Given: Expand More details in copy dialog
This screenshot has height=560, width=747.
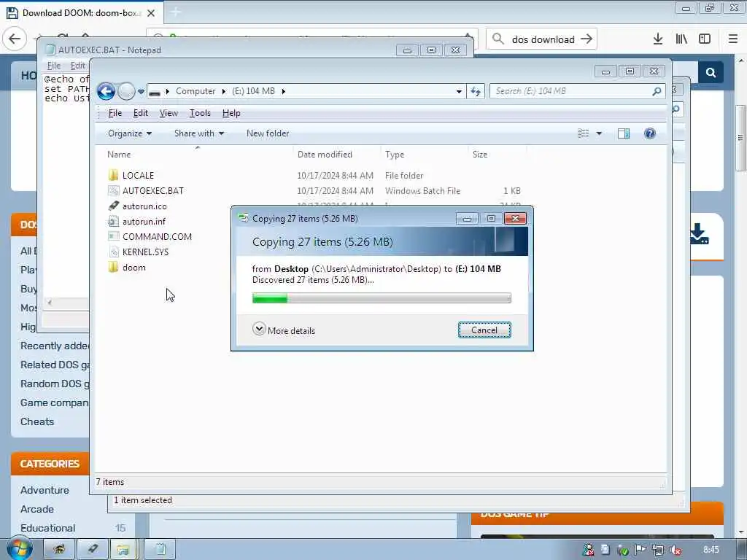Looking at the screenshot, I should (284, 330).
